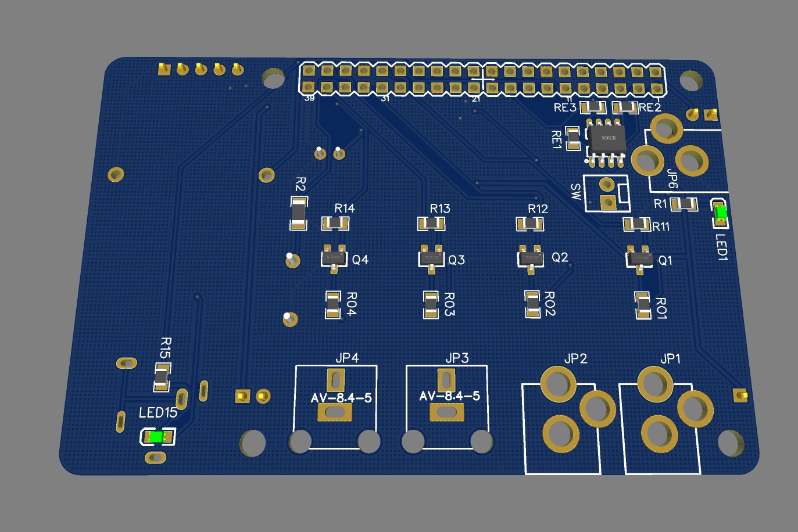Select resistor R14

pyautogui.click(x=335, y=223)
